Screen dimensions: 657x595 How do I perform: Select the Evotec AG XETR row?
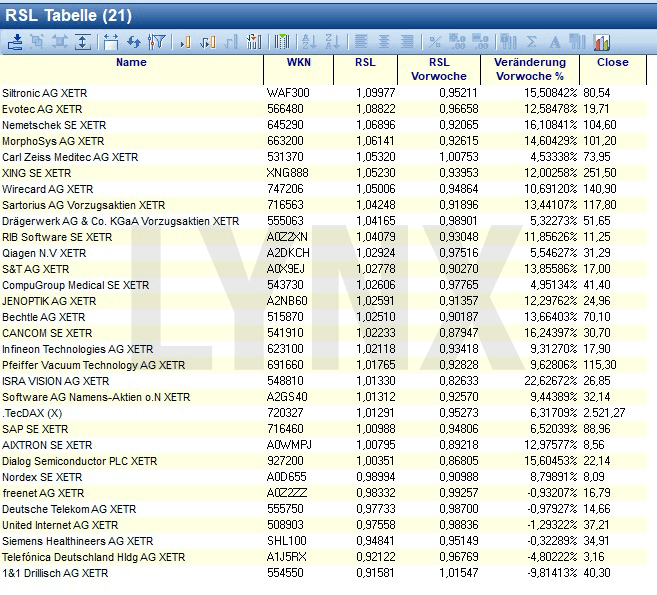[323, 109]
